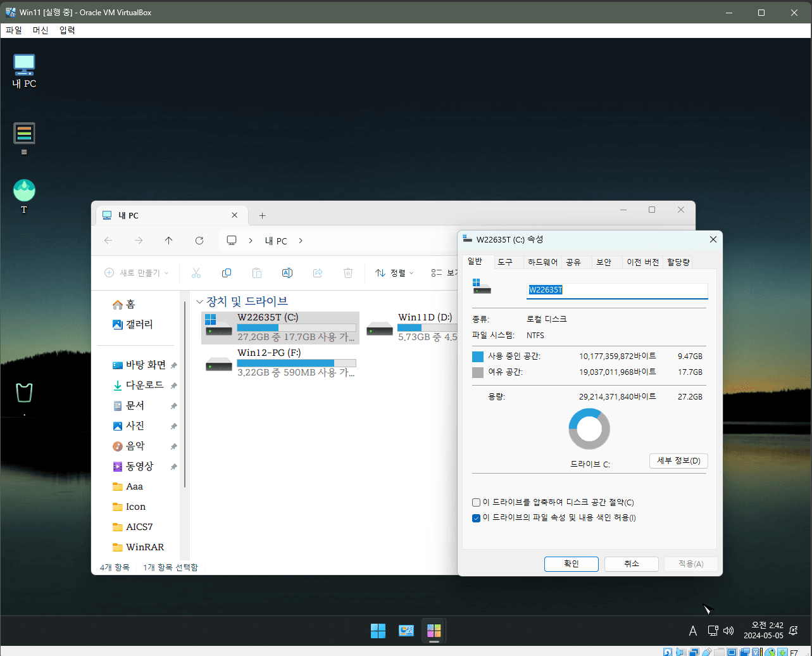Select the Win11D (D:) drive
The width and height of the screenshot is (812, 656).
pyautogui.click(x=411, y=327)
